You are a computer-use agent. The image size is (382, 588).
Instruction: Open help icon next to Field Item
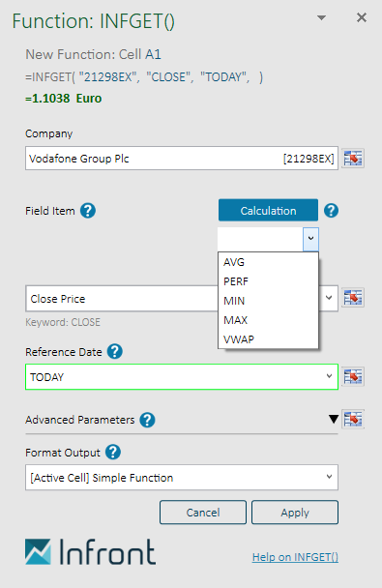pos(88,211)
